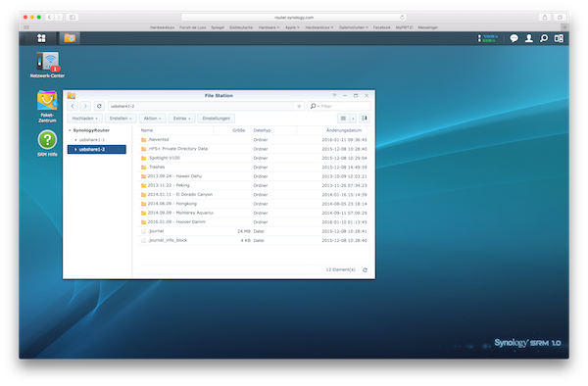Viewport: 588px width, 386px height.
Task: Open the Hochladen dropdown
Action: click(84, 119)
